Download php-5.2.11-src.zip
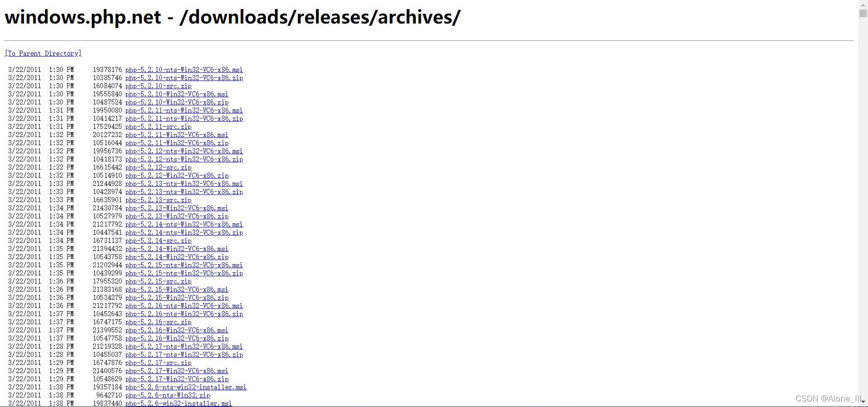The width and height of the screenshot is (868, 407). pyautogui.click(x=159, y=127)
